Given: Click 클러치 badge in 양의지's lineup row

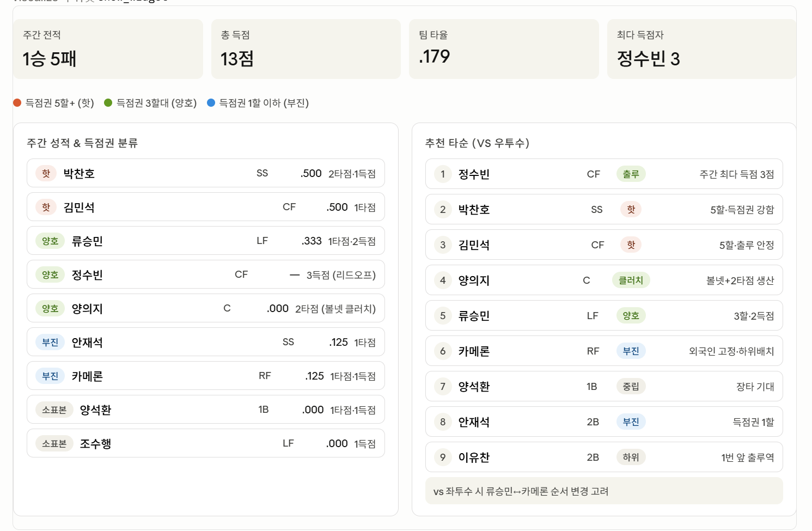Looking at the screenshot, I should click(631, 280).
